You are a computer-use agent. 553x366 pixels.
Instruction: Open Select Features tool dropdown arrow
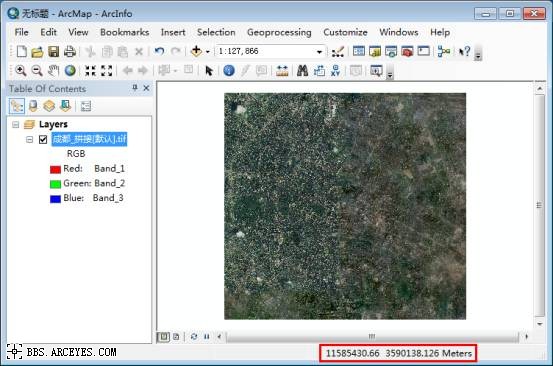click(x=175, y=71)
